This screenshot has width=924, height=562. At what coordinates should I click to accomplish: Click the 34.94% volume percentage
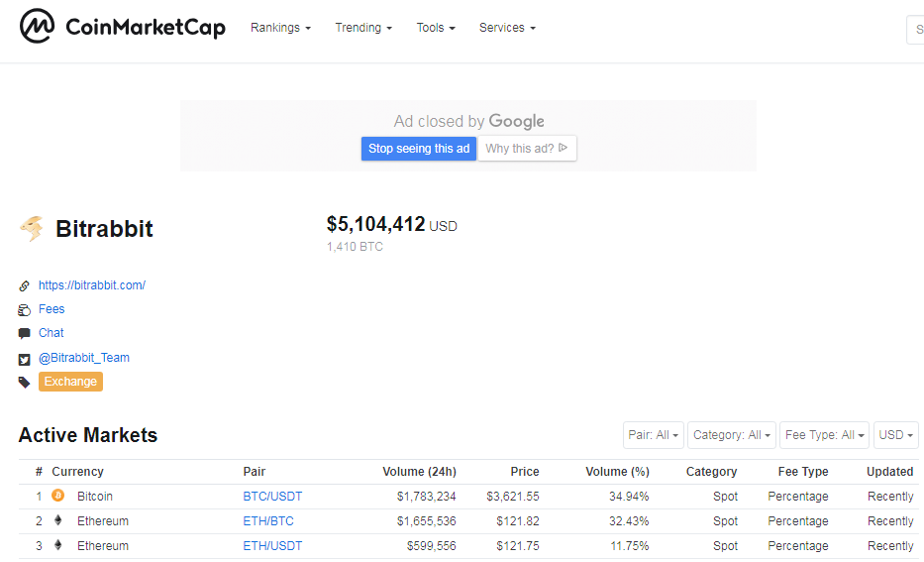[629, 497]
